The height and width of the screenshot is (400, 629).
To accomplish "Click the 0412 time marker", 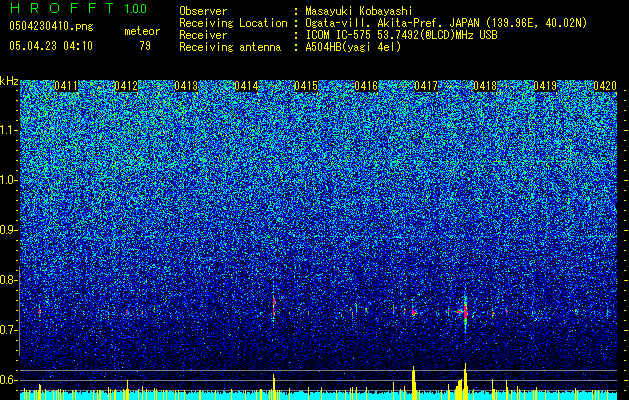I will (126, 86).
